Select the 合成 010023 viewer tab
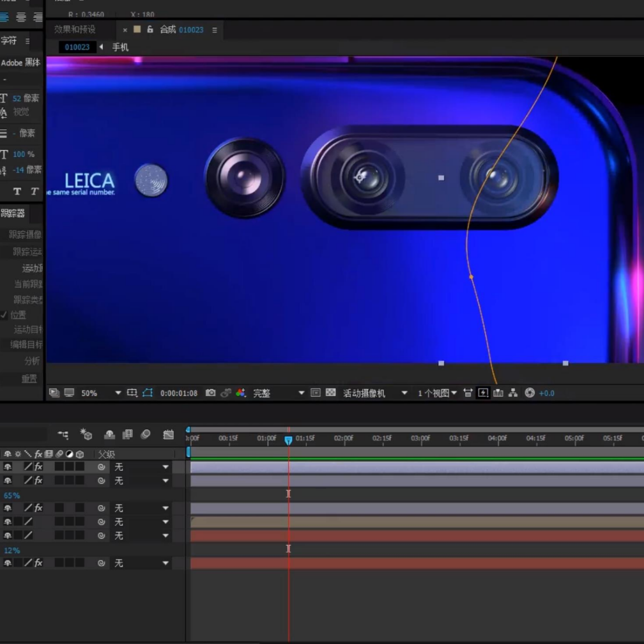The image size is (644, 644). pyautogui.click(x=181, y=29)
